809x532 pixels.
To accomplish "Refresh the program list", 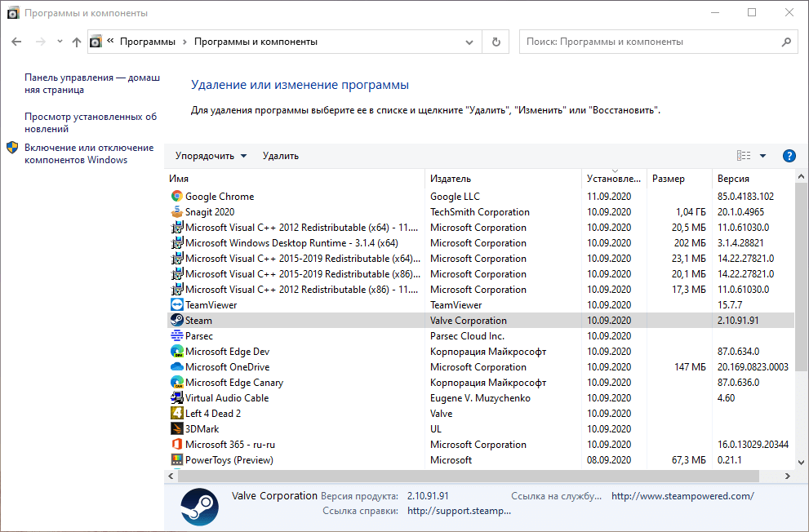I will click(x=496, y=42).
